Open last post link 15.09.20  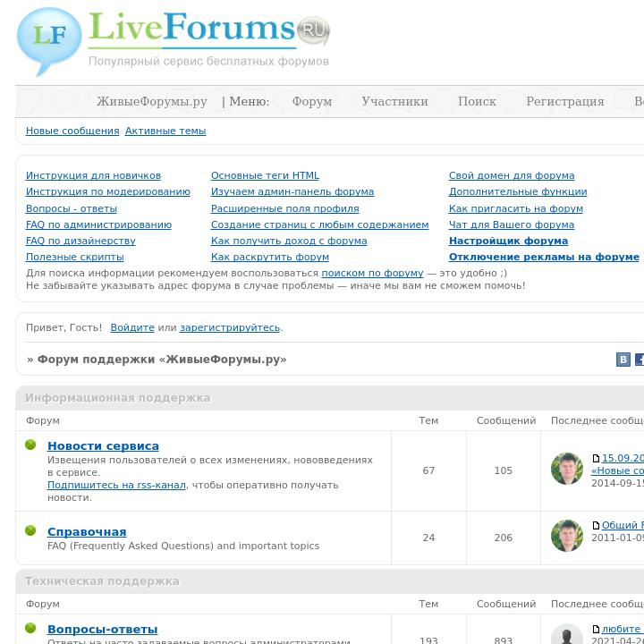pyautogui.click(x=623, y=458)
